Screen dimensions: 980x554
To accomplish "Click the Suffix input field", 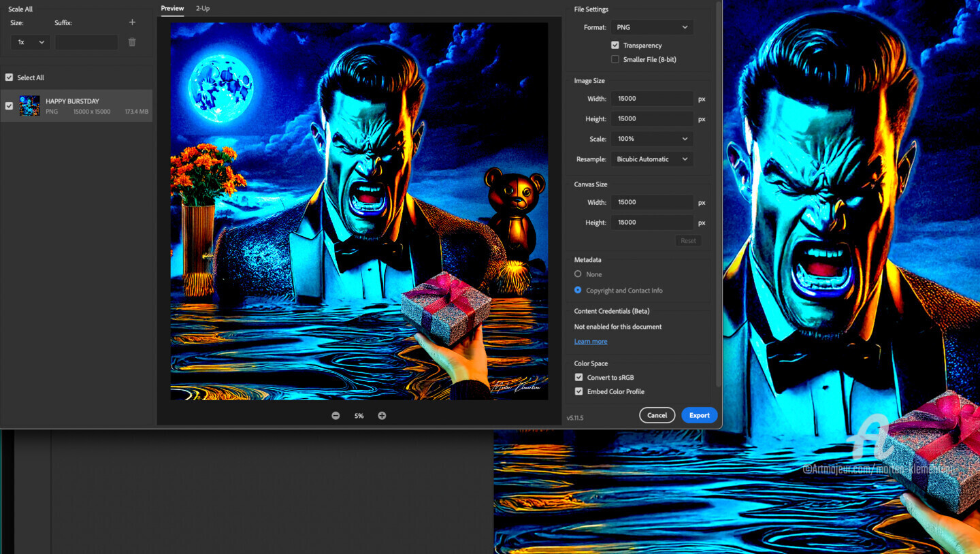I will [86, 42].
